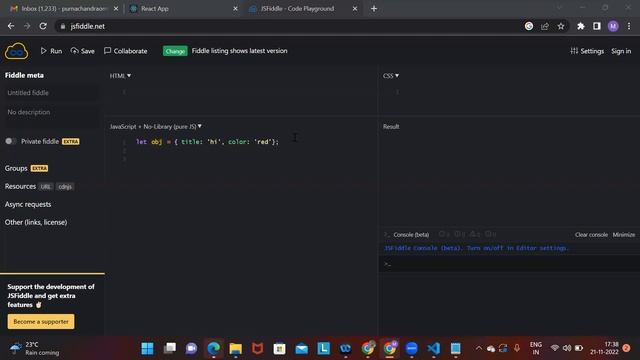Reload the jsfiddle.net page
640x360 pixels.
(x=43, y=26)
